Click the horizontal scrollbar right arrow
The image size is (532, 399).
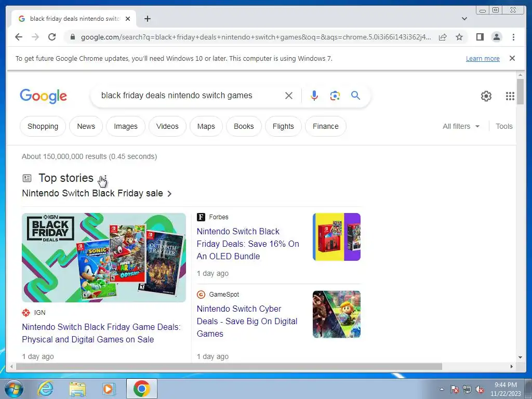tap(512, 366)
